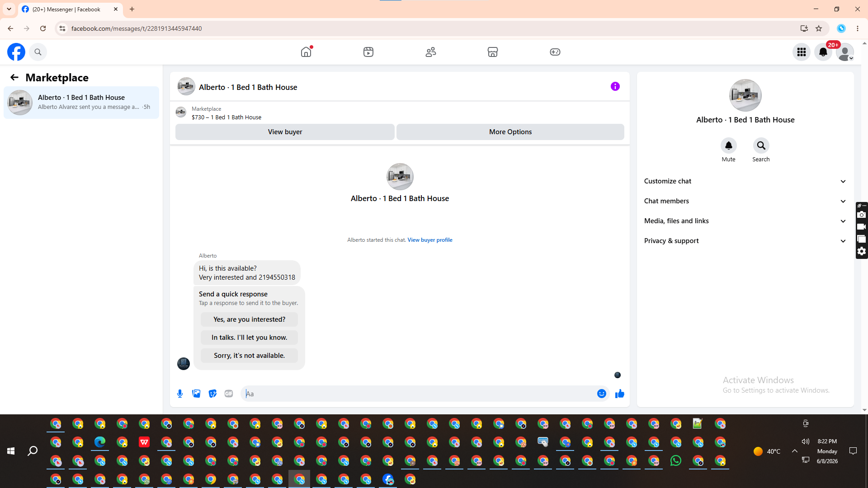
Task: Navigate back in browser history
Action: [10, 28]
